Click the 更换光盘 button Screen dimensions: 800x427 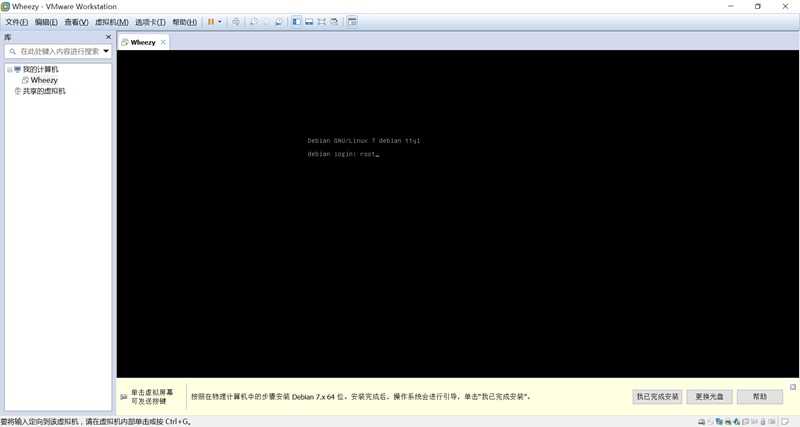[x=709, y=396]
